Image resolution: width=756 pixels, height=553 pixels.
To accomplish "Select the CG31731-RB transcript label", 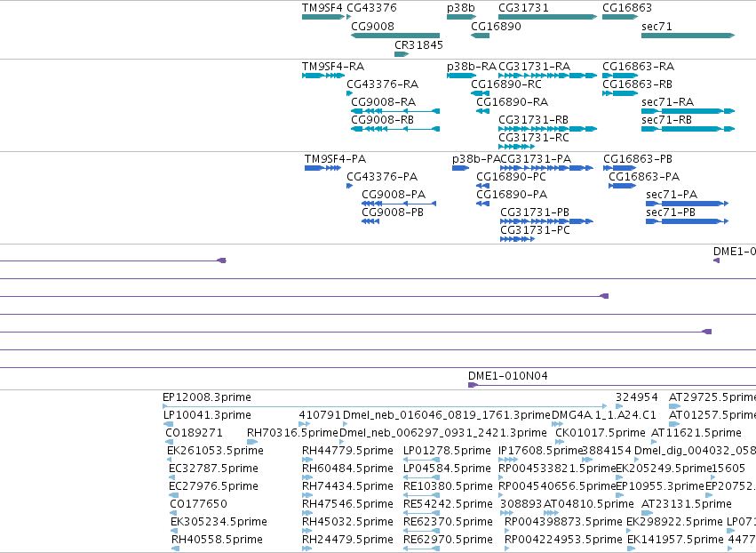I will click(533, 120).
